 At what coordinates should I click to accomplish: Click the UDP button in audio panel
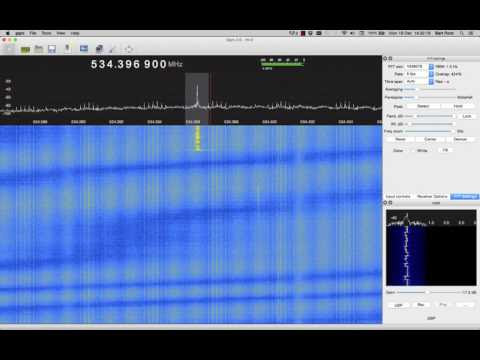(398, 305)
